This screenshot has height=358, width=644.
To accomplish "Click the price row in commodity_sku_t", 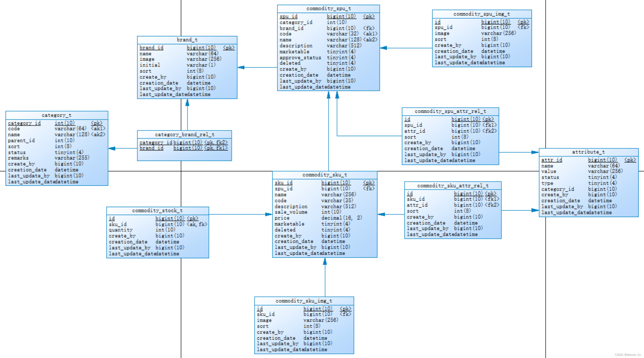I will click(282, 218).
